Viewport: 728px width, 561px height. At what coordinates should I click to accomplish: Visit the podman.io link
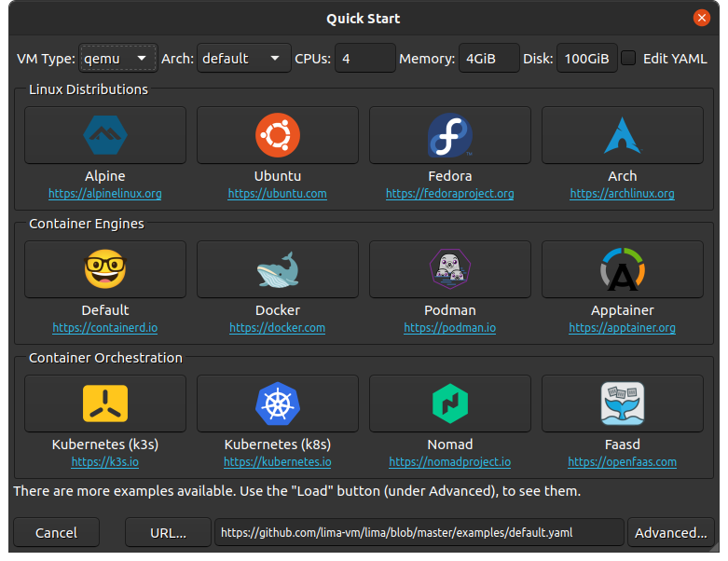(x=450, y=328)
